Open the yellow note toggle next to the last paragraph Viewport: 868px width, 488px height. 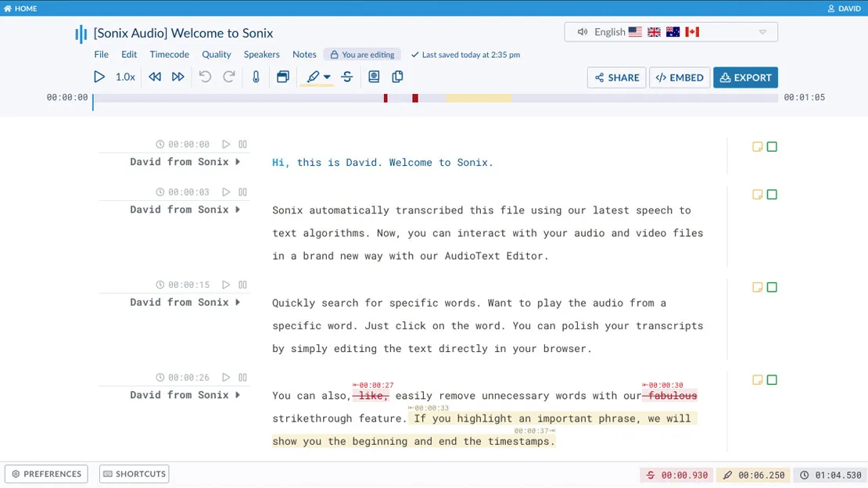[x=757, y=379]
